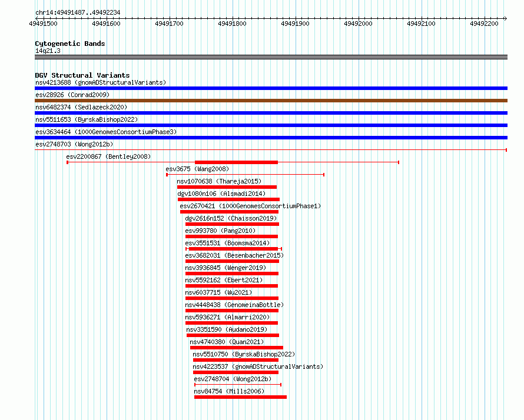
Task: Select the esv3682031 (Besenbacher2015) label
Action: pos(234,255)
